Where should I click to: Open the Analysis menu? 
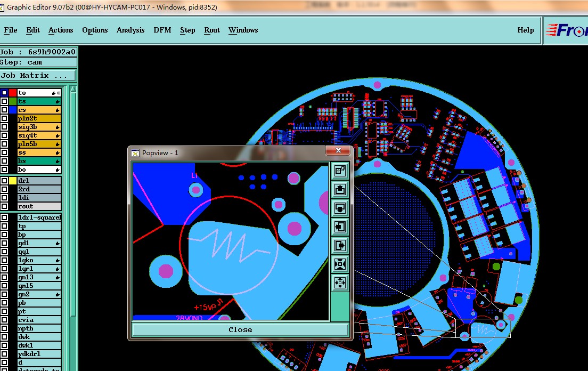click(x=130, y=30)
